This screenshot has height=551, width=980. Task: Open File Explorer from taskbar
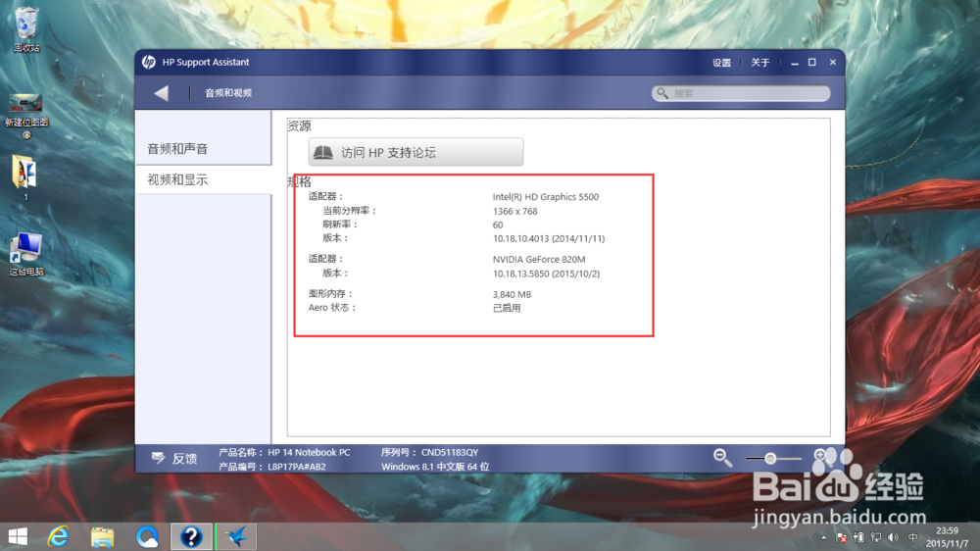coord(103,536)
